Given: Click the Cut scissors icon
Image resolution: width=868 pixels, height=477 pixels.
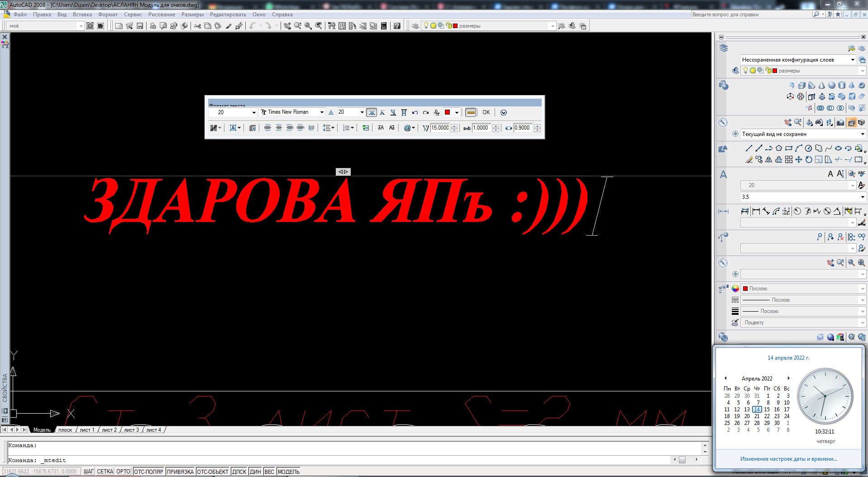Looking at the screenshot, I should (197, 26).
